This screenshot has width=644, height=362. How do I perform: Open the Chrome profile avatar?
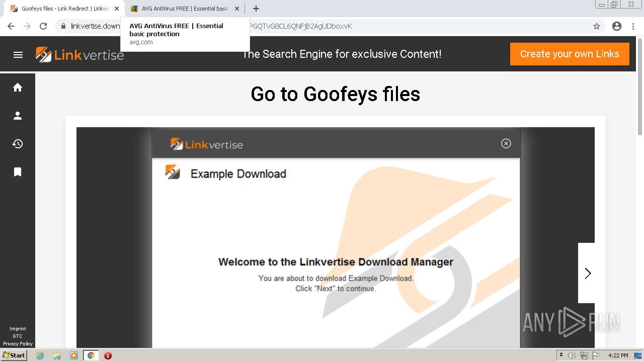(617, 26)
